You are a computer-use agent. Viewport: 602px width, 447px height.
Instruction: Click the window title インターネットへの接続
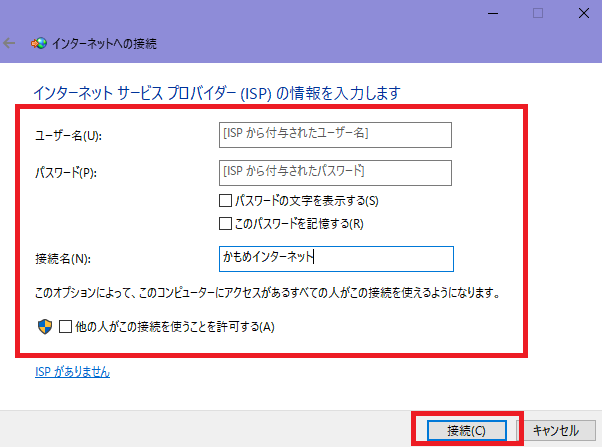pyautogui.click(x=104, y=43)
